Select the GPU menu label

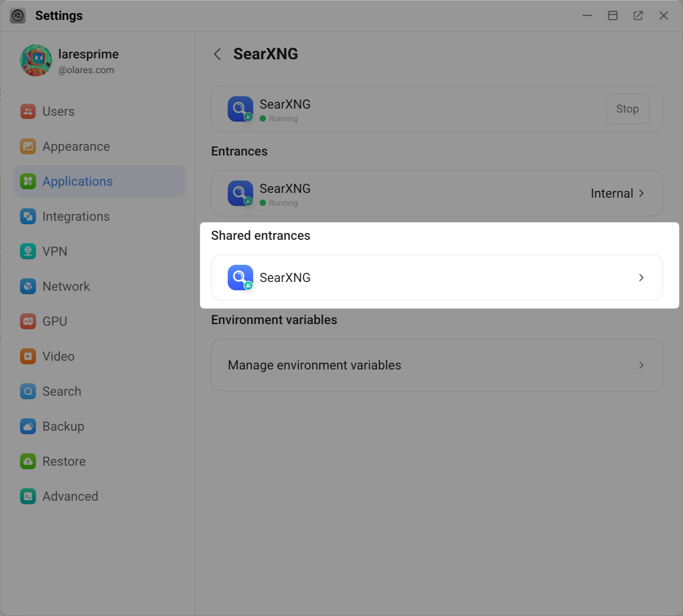pos(55,321)
